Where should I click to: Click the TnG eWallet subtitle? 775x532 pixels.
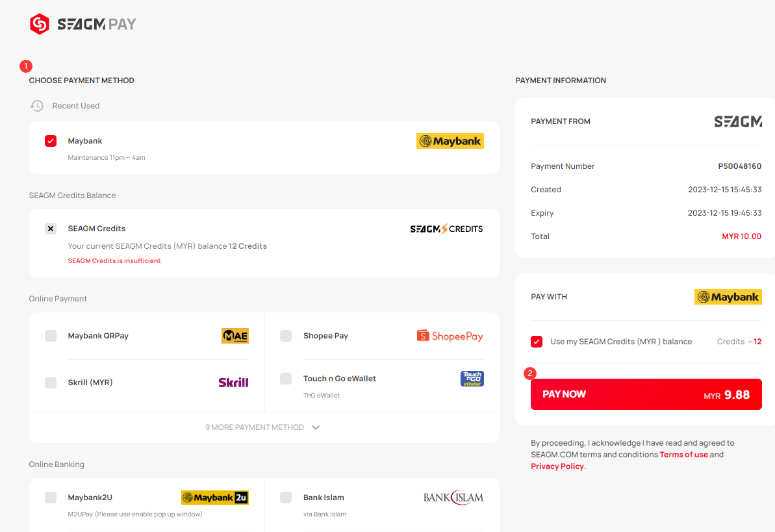tap(322, 395)
